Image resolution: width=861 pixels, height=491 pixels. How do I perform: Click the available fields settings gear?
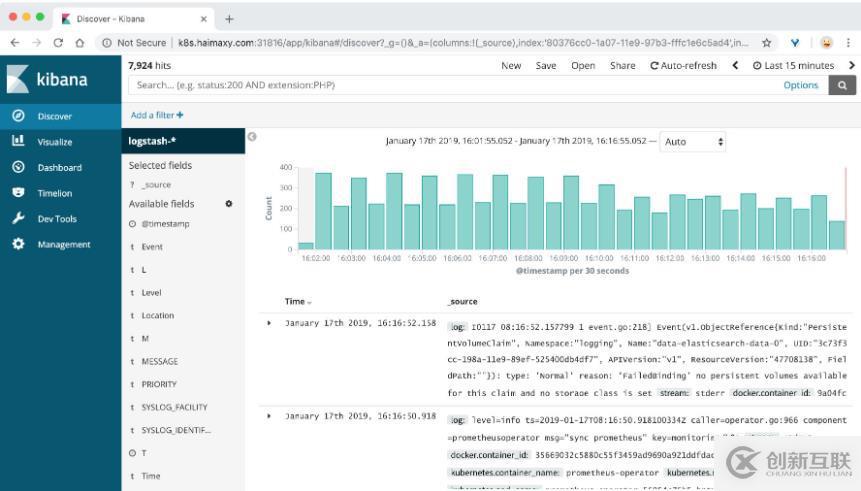(229, 204)
